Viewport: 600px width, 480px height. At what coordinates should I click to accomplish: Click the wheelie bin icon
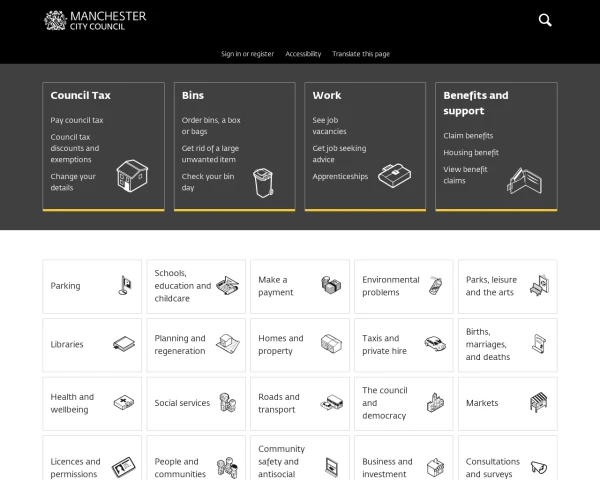(x=263, y=183)
